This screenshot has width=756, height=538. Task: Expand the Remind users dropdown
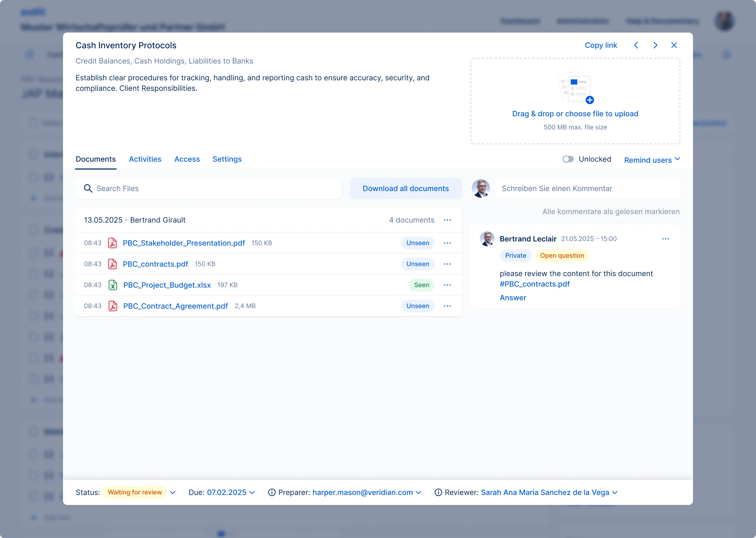point(652,160)
